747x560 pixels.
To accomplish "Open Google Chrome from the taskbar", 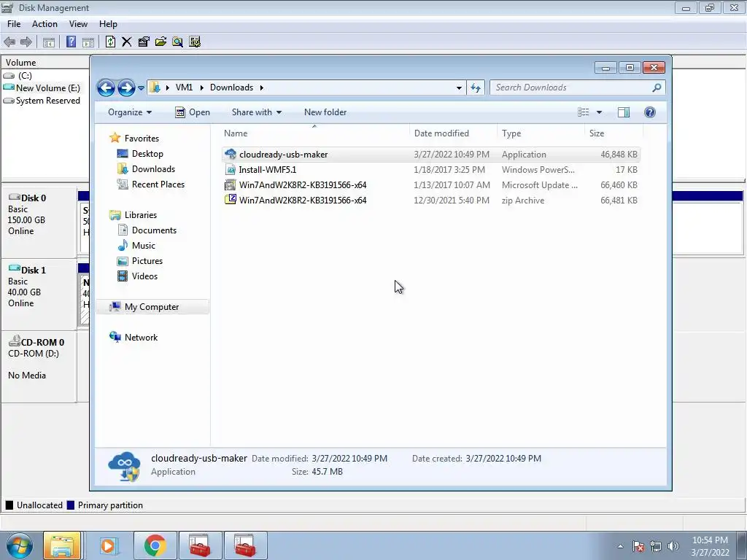I will pos(155,545).
